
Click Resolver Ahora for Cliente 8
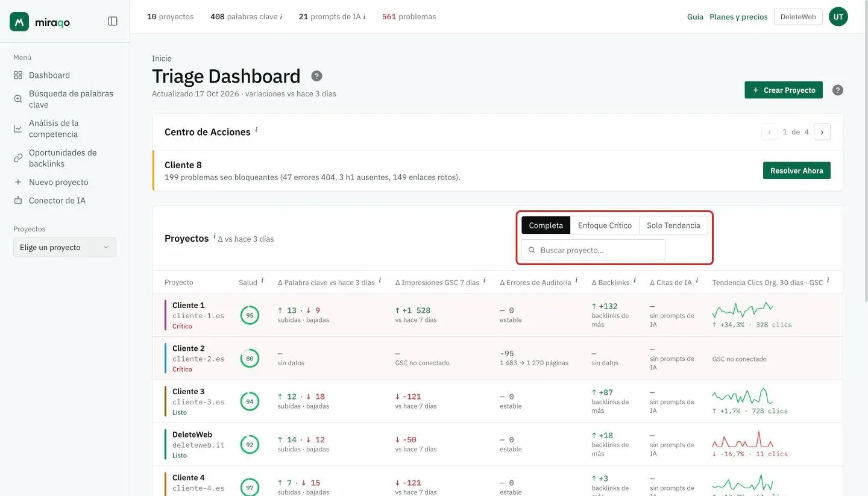(x=797, y=171)
